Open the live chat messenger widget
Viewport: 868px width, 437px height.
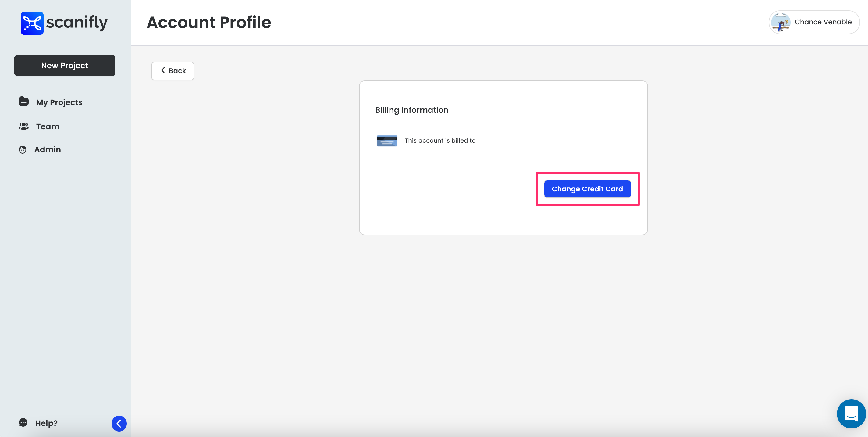(x=851, y=414)
